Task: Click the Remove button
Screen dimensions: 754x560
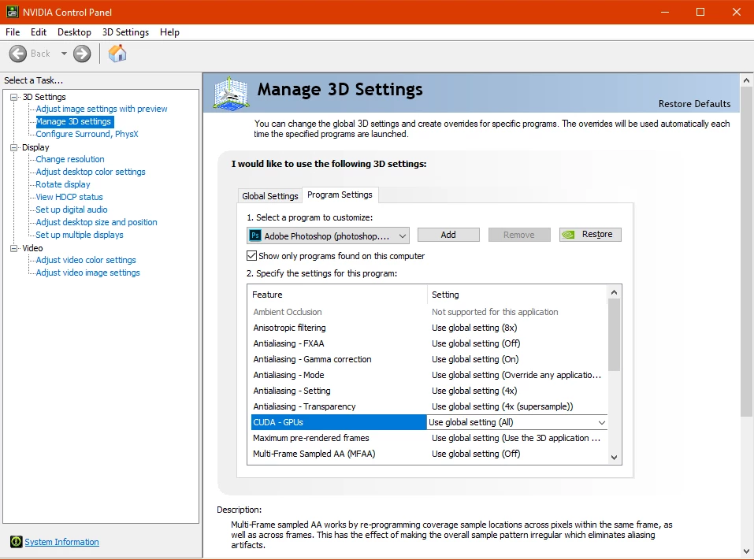Action: click(519, 235)
